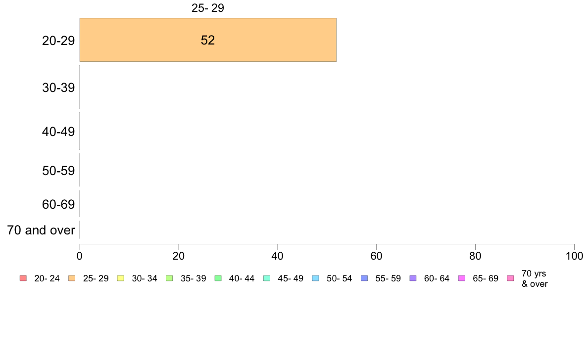Click the 60-69 category axis label
The image size is (588, 364).
tap(58, 204)
